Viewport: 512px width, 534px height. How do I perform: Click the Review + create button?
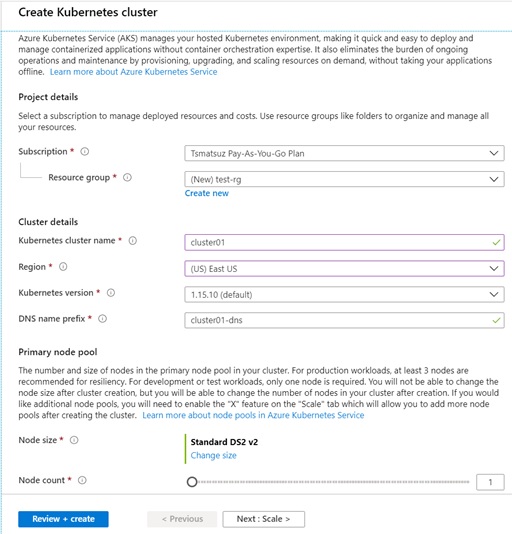point(63,519)
